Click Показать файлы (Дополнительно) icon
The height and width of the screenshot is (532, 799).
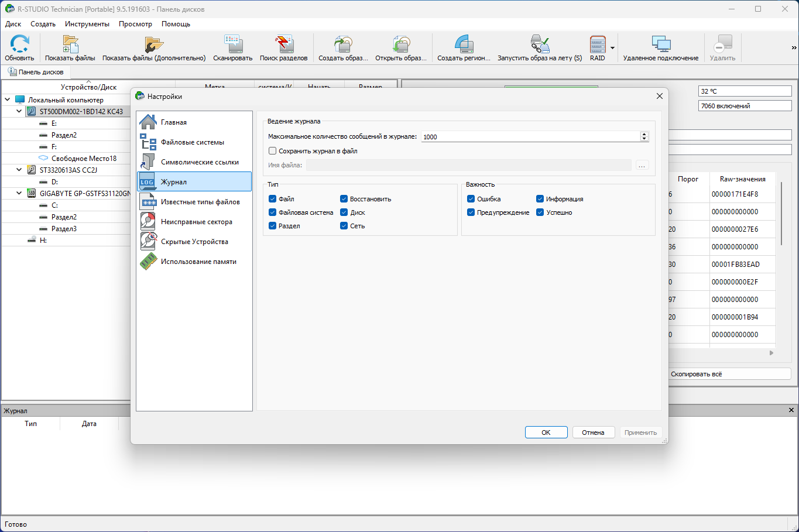[x=154, y=48]
